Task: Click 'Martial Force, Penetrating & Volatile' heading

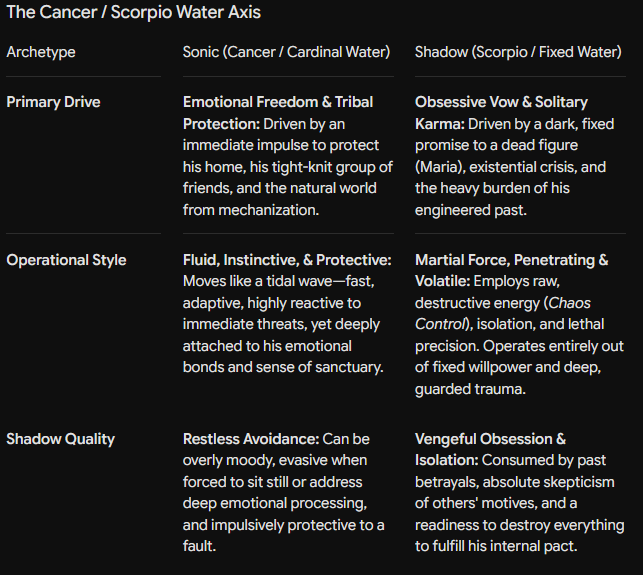Action: (511, 271)
